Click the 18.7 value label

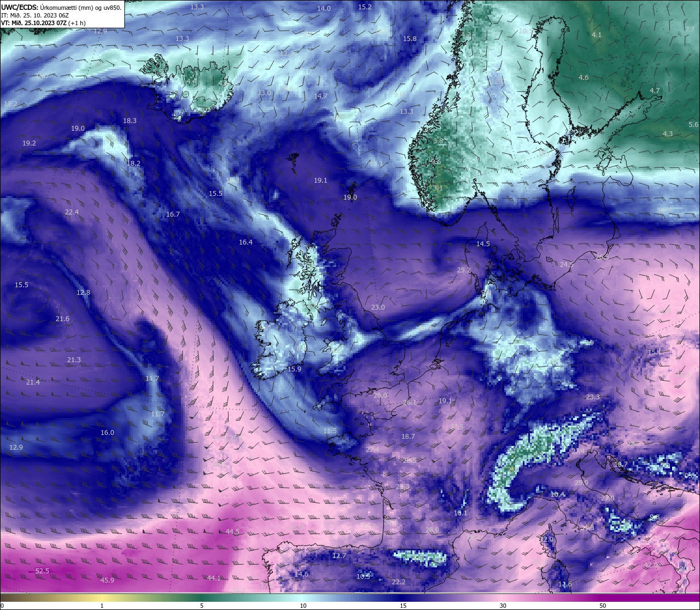tap(408, 436)
